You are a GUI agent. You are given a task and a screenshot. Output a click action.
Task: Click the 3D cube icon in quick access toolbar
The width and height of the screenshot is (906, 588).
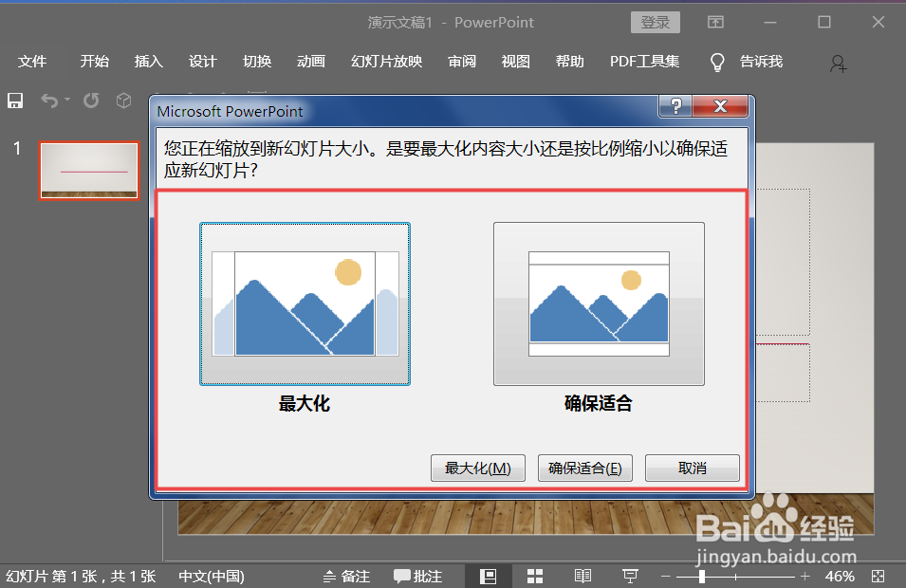(123, 101)
